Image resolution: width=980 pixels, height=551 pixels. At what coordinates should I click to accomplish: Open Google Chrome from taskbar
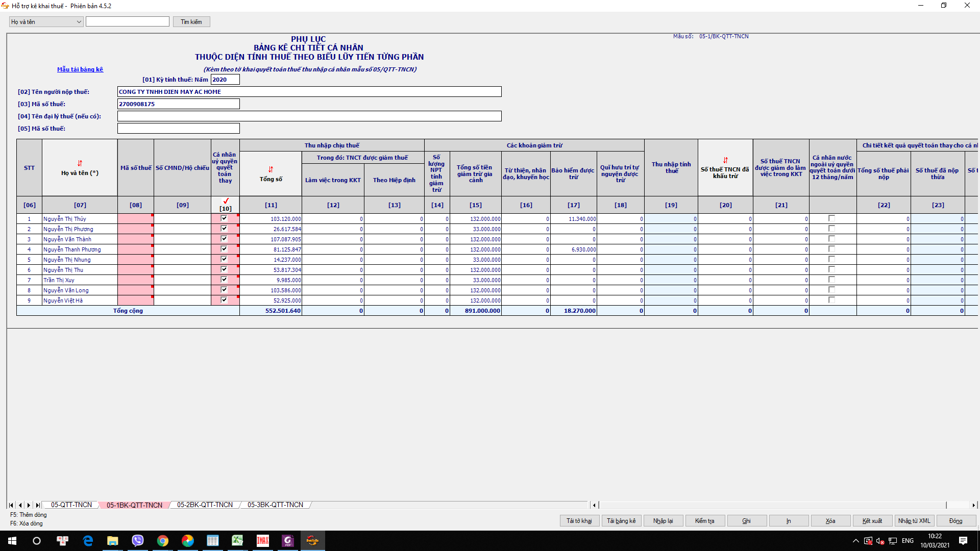tap(162, 541)
